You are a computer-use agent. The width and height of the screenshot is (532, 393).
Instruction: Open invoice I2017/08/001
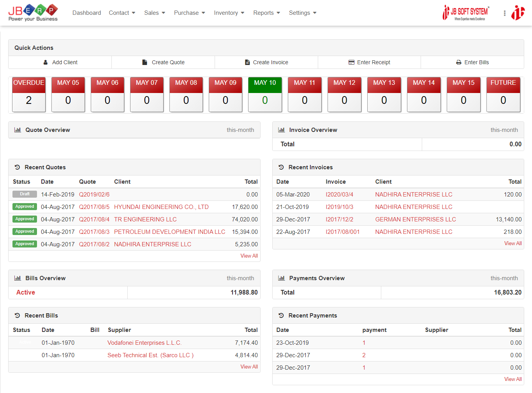pyautogui.click(x=343, y=232)
